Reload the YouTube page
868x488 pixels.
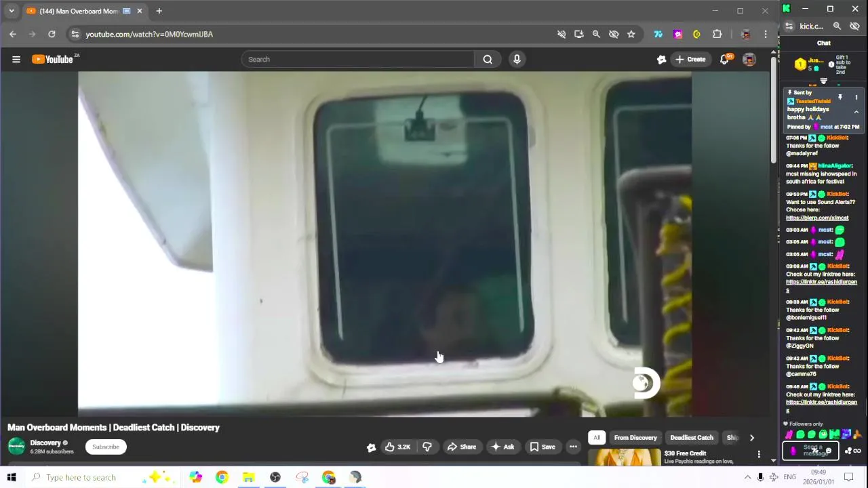tap(52, 34)
